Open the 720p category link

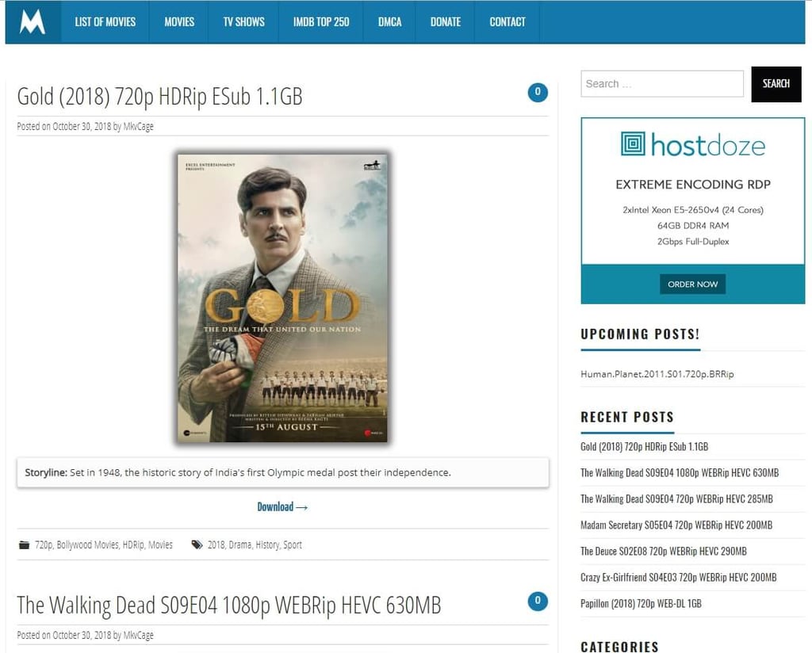click(44, 545)
